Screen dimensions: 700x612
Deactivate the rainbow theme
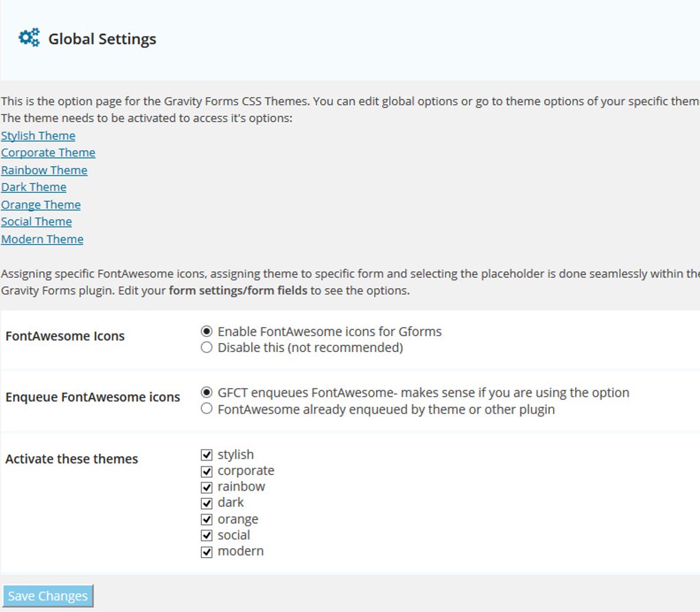pos(207,486)
